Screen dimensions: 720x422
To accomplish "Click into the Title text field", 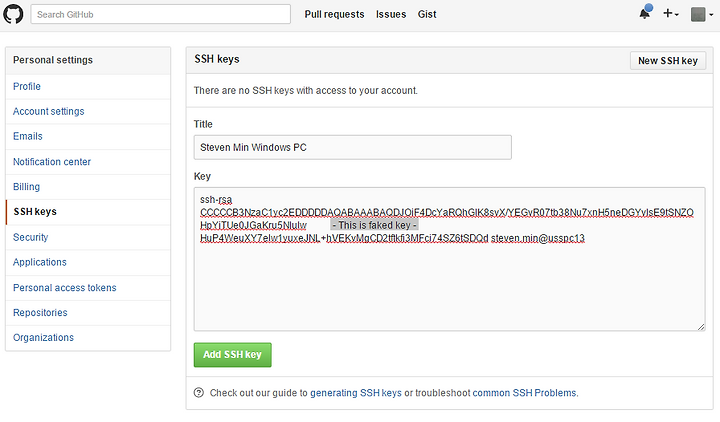I will [353, 147].
